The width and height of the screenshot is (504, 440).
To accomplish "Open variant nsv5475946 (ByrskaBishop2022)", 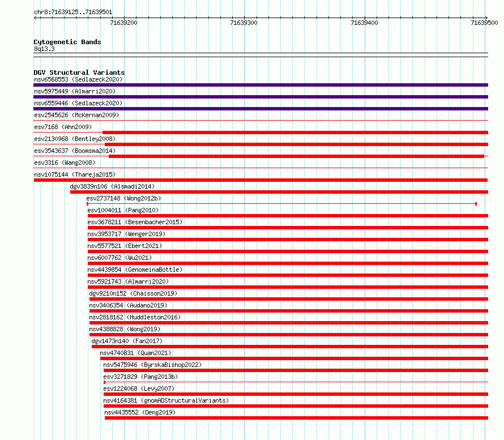I will coord(153,365).
